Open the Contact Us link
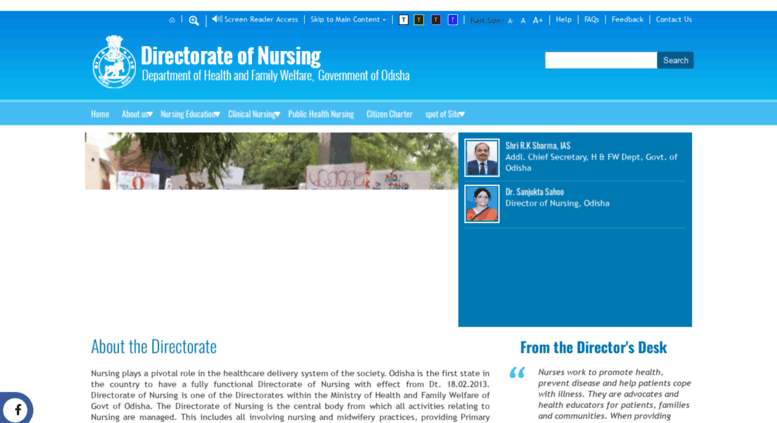This screenshot has height=423, width=777. click(x=674, y=19)
